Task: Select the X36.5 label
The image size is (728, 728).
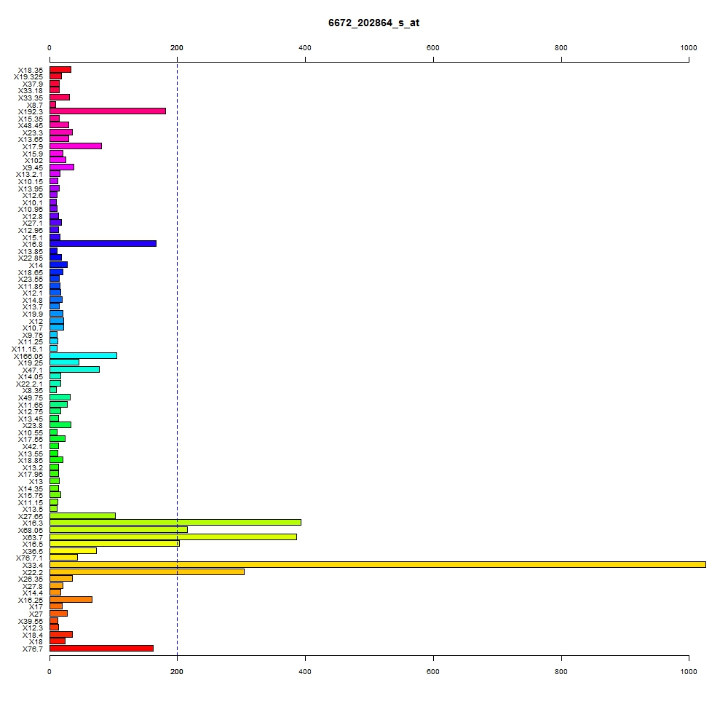Action: pos(33,552)
